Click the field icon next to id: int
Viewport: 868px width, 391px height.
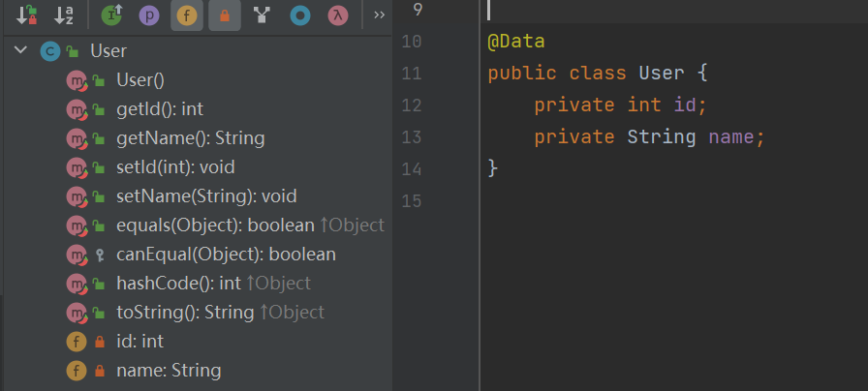point(77,342)
